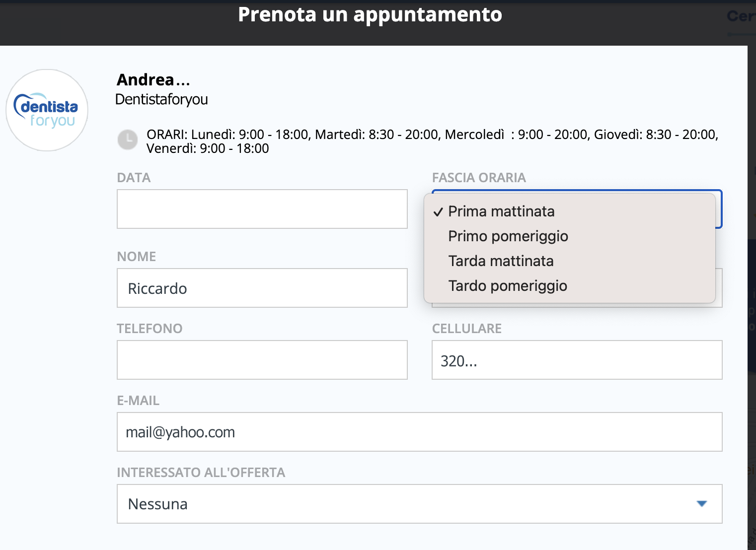Image resolution: width=756 pixels, height=550 pixels.
Task: Select the Prima mattinata option
Action: [x=501, y=211]
